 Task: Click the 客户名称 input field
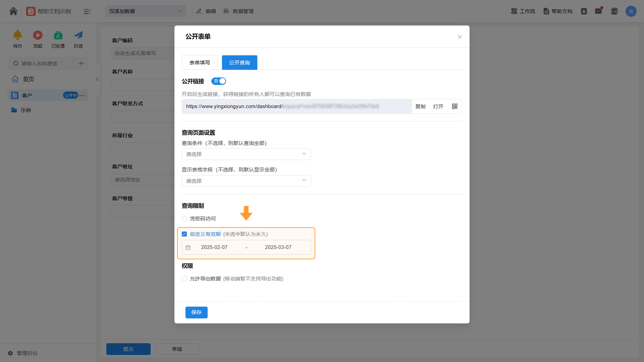143,85
